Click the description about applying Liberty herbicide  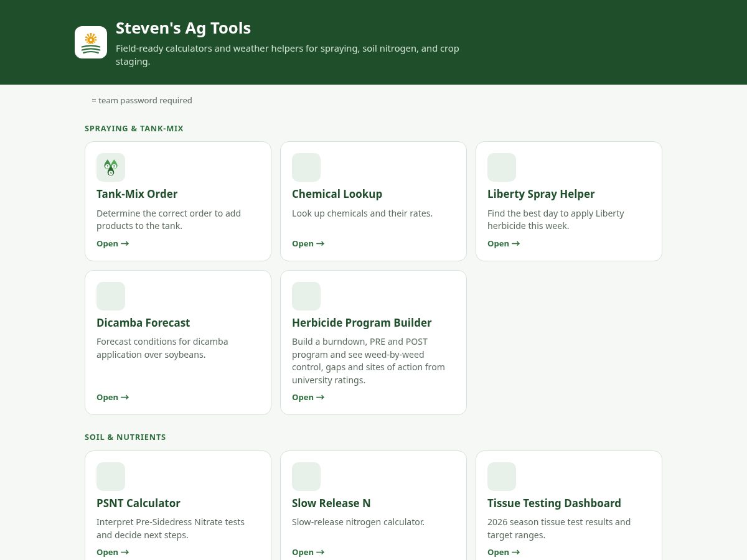556,220
